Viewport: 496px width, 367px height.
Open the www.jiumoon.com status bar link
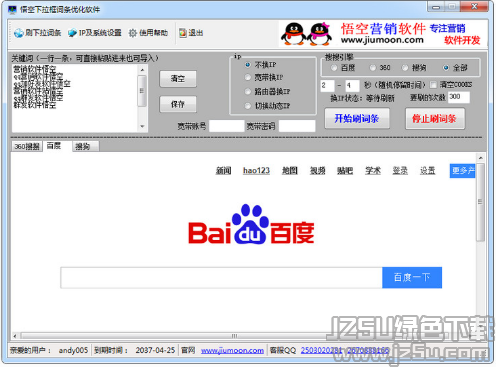232,350
